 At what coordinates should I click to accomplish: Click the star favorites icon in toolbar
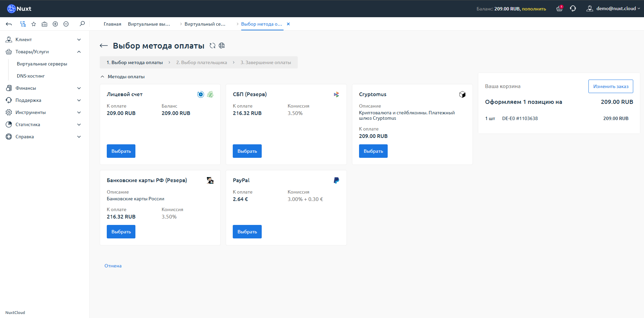(x=33, y=24)
